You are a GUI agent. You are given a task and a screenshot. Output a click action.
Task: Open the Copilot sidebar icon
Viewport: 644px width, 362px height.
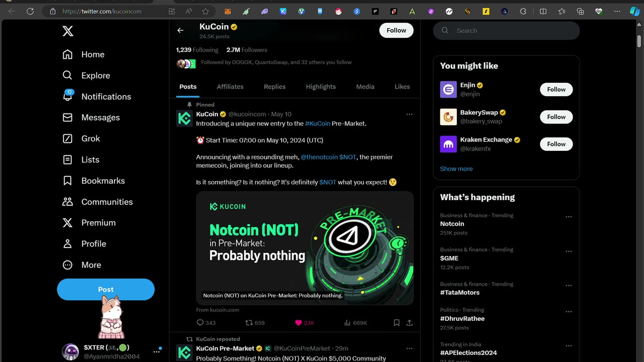tap(635, 11)
